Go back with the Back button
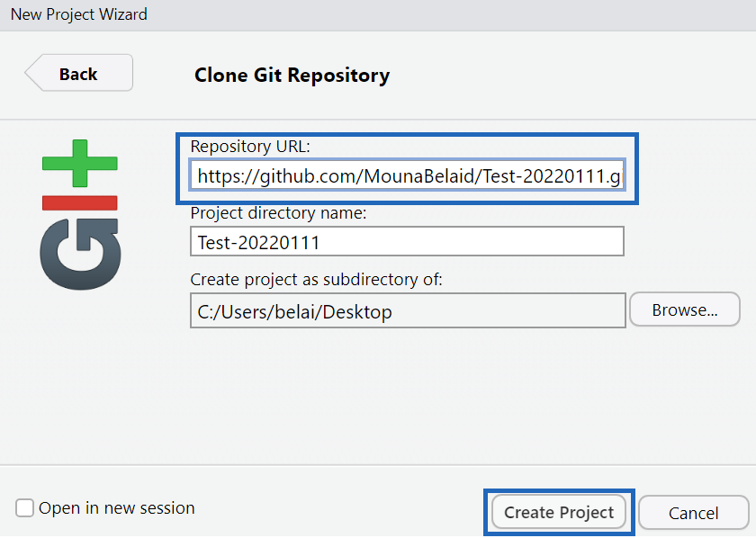The width and height of the screenshot is (756, 538). 79,73
